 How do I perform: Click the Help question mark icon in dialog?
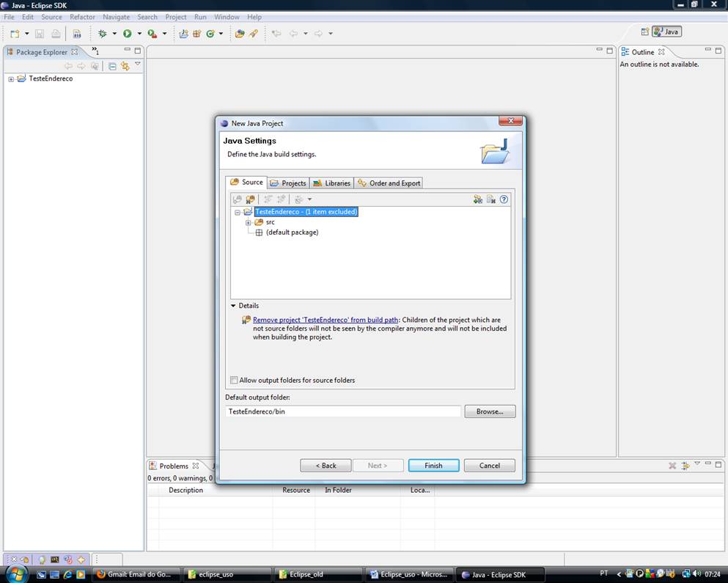[x=504, y=199]
